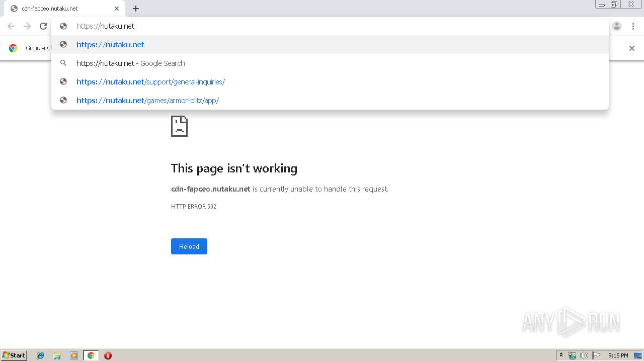Restore down the Chrome window
644x362 pixels.
614,4
